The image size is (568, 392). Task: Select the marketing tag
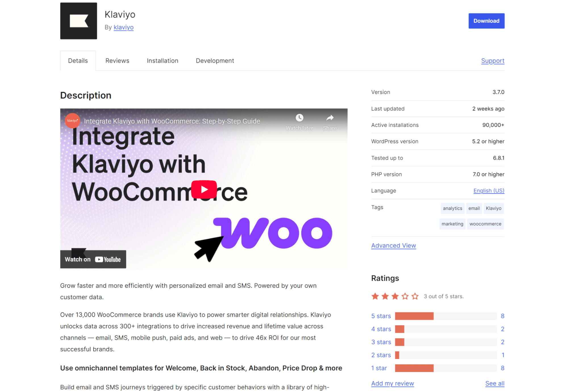(x=452, y=224)
